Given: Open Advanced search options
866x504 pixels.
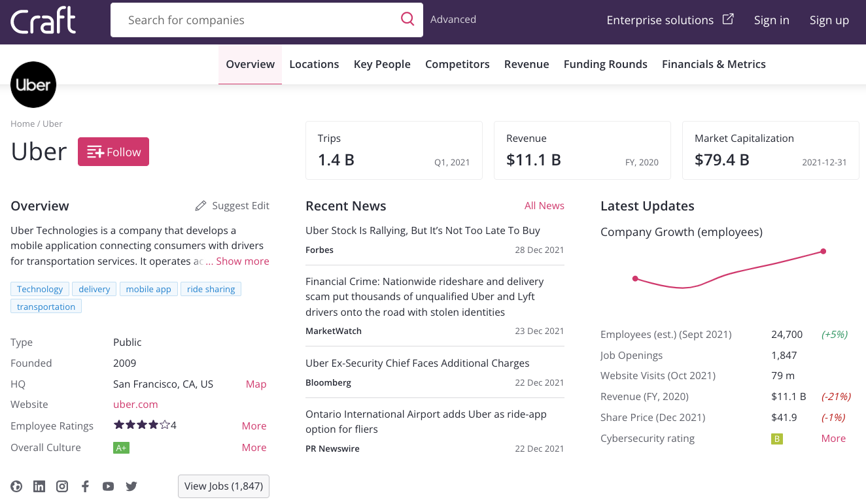Looking at the screenshot, I should point(453,19).
